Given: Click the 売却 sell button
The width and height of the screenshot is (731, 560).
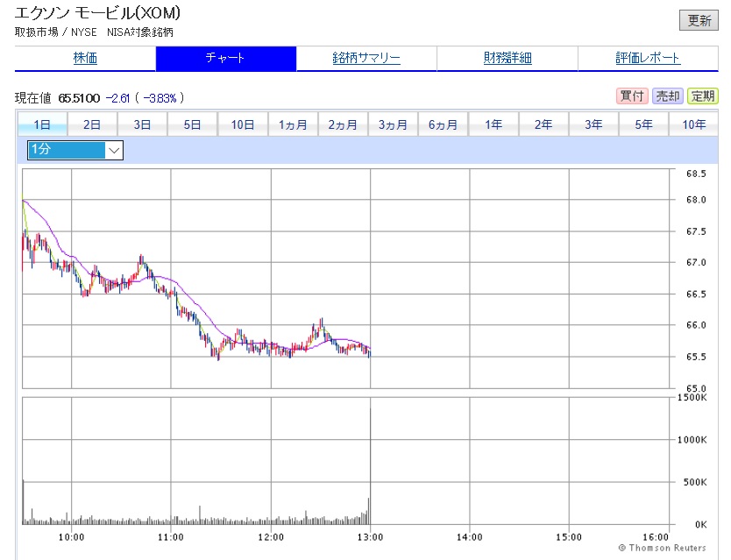Looking at the screenshot, I should point(668,96).
